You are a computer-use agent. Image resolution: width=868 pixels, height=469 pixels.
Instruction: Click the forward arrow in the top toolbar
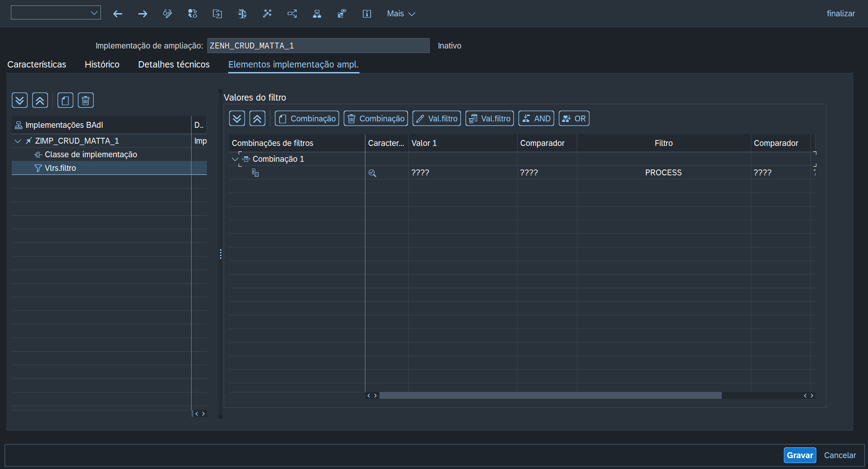coord(143,14)
